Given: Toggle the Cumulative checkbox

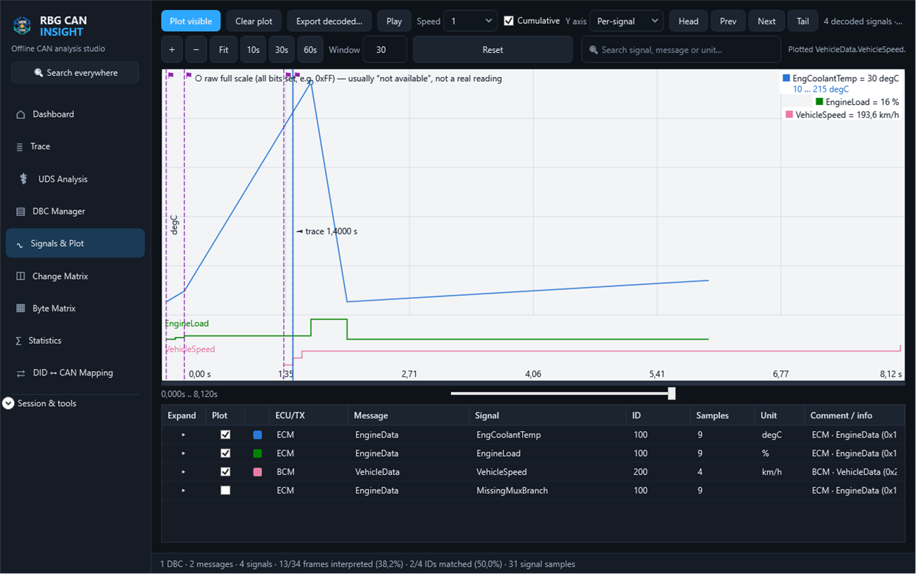Looking at the screenshot, I should point(509,21).
